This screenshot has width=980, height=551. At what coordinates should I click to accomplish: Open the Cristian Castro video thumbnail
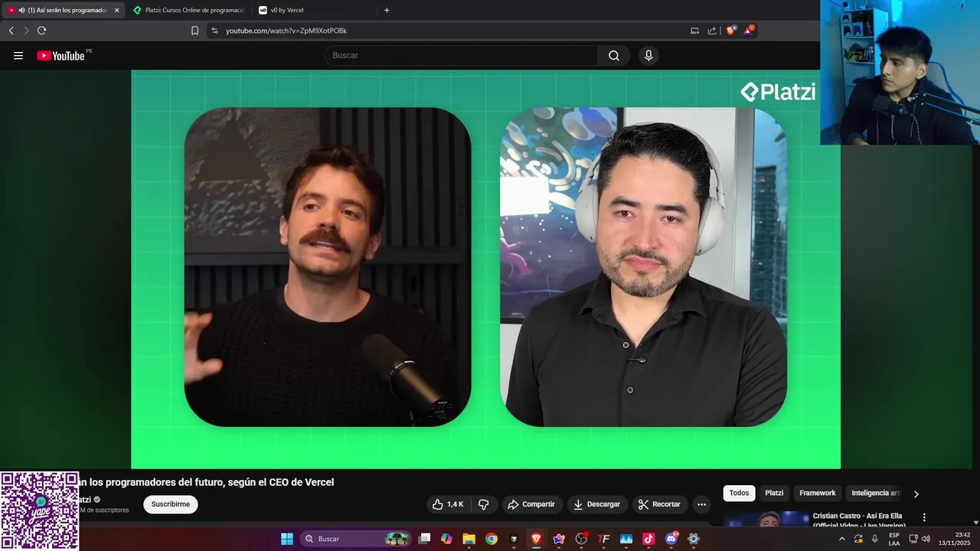tap(766, 520)
